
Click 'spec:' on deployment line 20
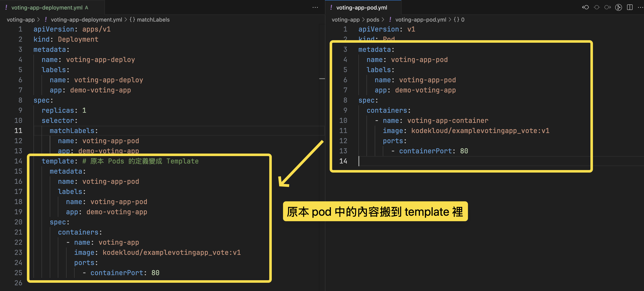tap(60, 222)
